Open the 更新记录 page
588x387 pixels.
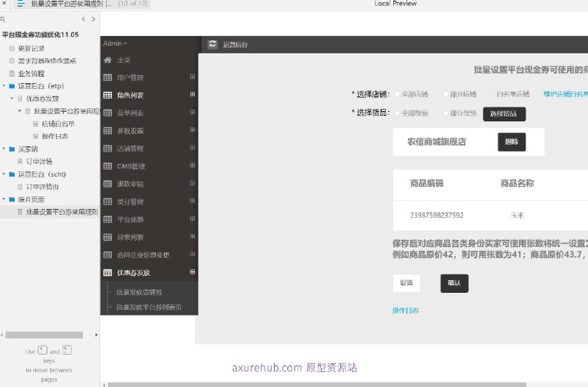[31, 49]
